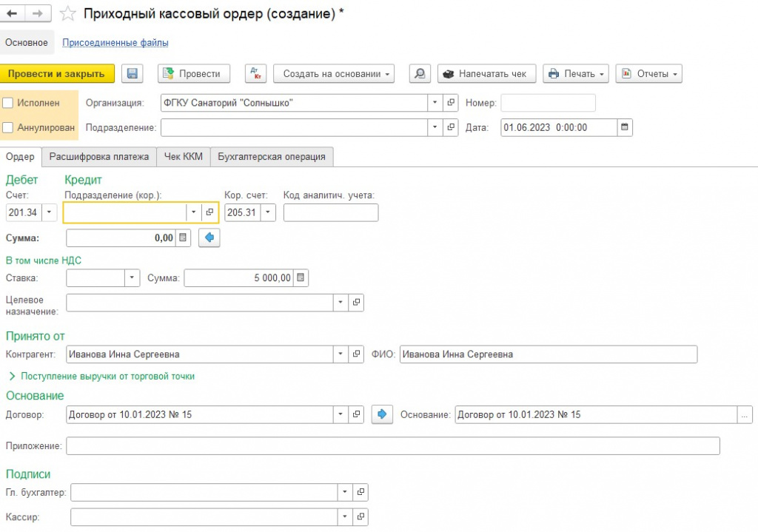Image resolution: width=758 pixels, height=532 pixels.
Task: Click the Код аналитич. учета input field
Action: click(331, 212)
